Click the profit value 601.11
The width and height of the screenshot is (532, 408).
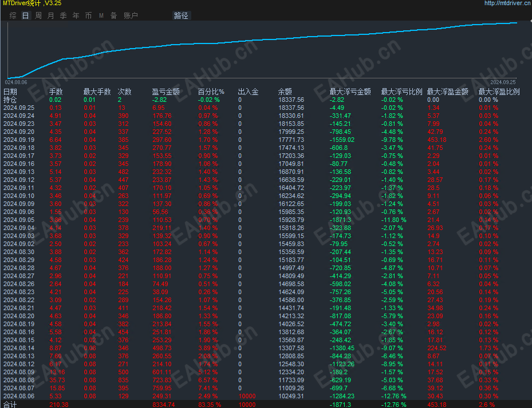[x=162, y=372]
